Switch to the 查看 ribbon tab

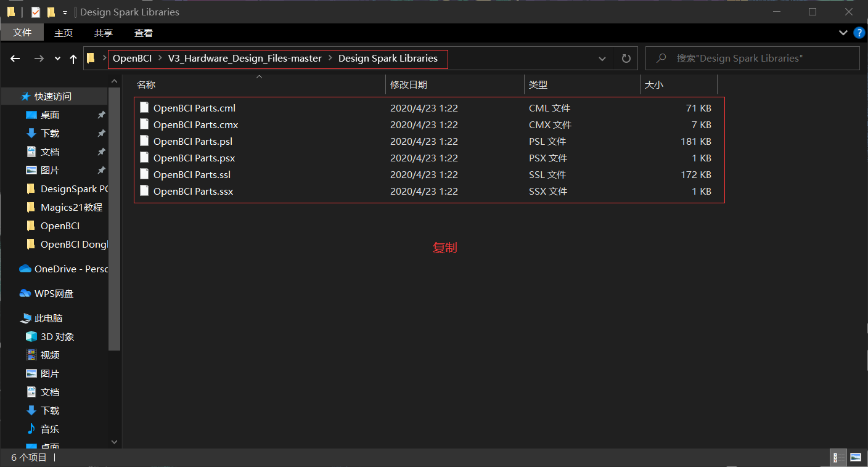[x=143, y=33]
